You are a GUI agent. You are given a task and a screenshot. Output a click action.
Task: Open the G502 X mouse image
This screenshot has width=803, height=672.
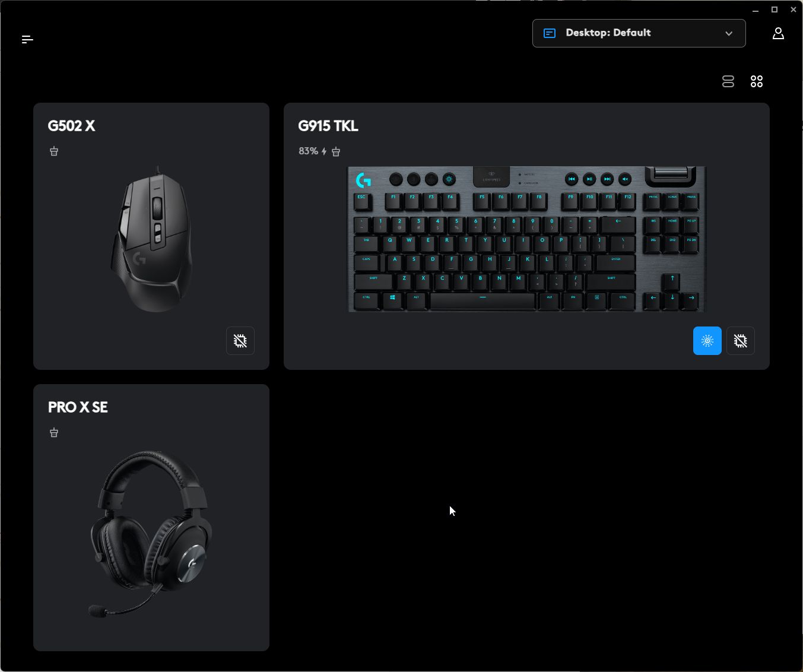pyautogui.click(x=153, y=239)
